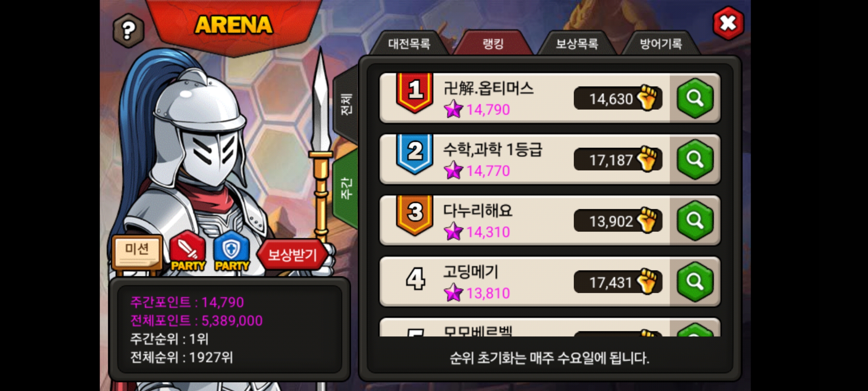This screenshot has width=868, height=391.
Task: Tap the rank 1 red badge
Action: tap(414, 93)
